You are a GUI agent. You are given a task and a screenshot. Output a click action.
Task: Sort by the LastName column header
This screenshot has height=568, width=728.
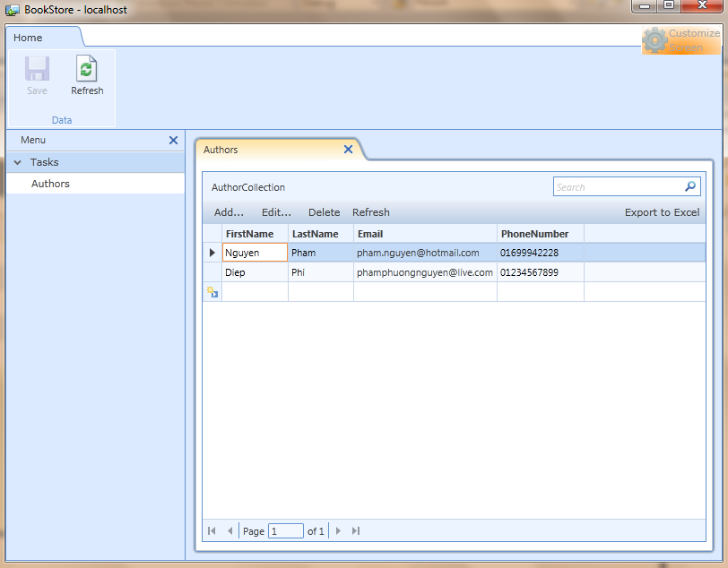tap(316, 234)
